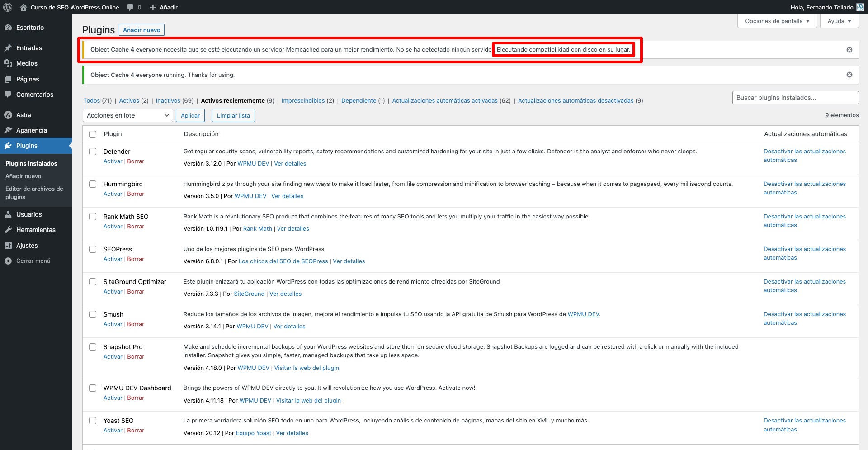This screenshot has width=868, height=450.
Task: Open Ajustes via the wrench icon
Action: pos(8,245)
